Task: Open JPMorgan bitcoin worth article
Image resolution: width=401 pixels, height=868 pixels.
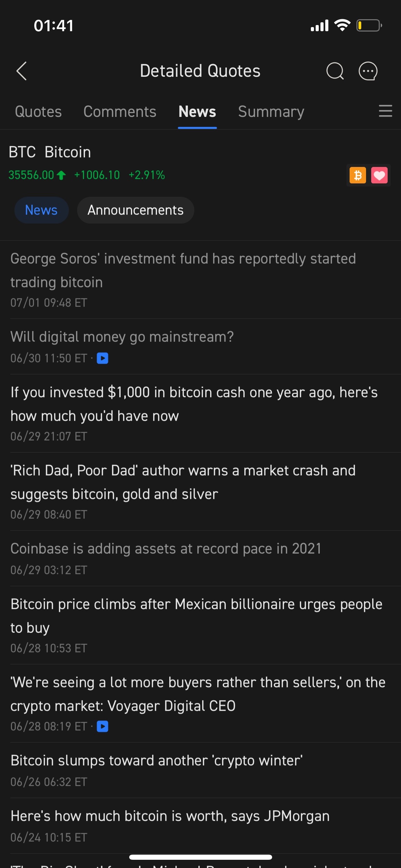Action: coord(170,816)
